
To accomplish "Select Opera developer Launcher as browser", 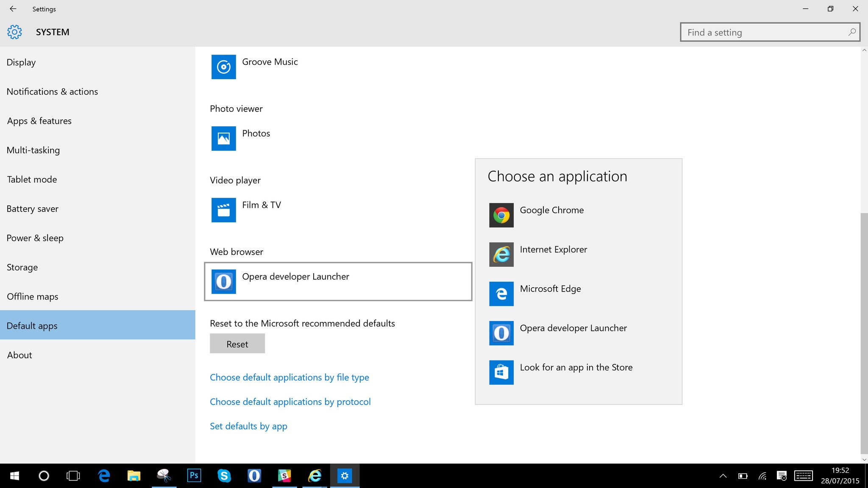I will tap(573, 328).
